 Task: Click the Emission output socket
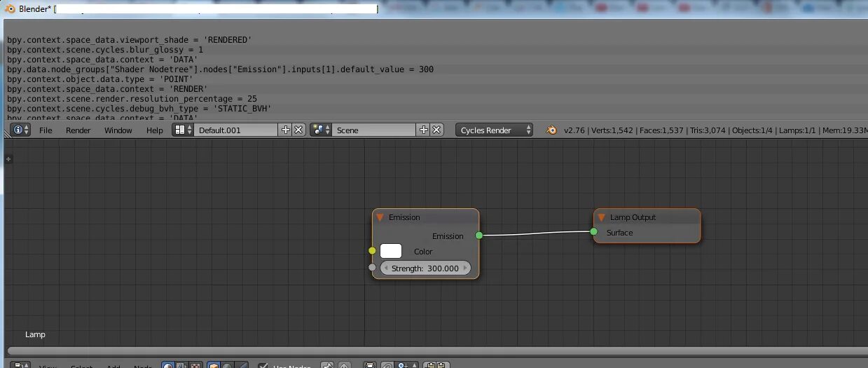(x=479, y=236)
